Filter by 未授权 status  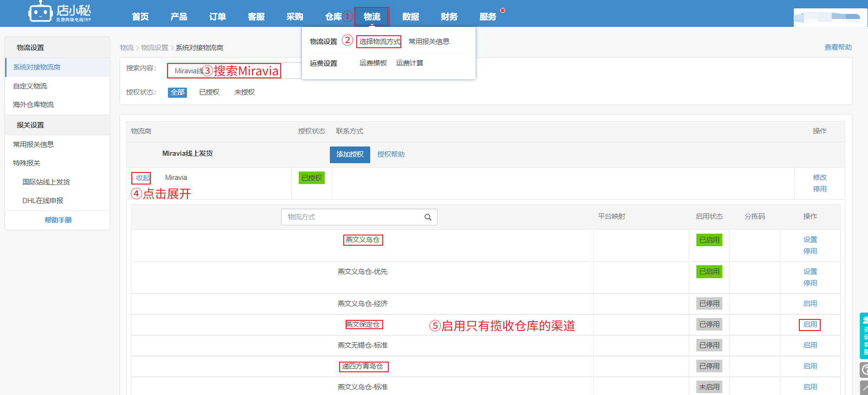pos(244,92)
